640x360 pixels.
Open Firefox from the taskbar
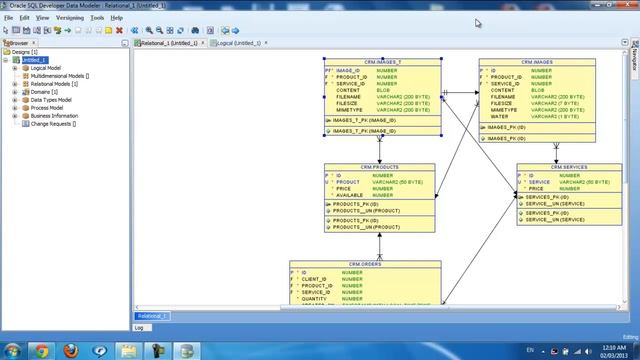click(x=71, y=351)
